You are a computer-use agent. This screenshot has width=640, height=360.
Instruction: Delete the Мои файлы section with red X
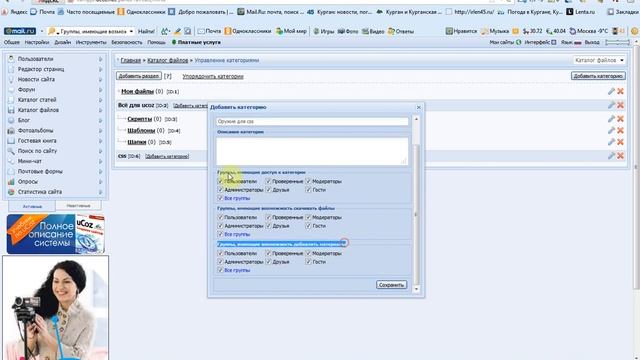[620, 91]
